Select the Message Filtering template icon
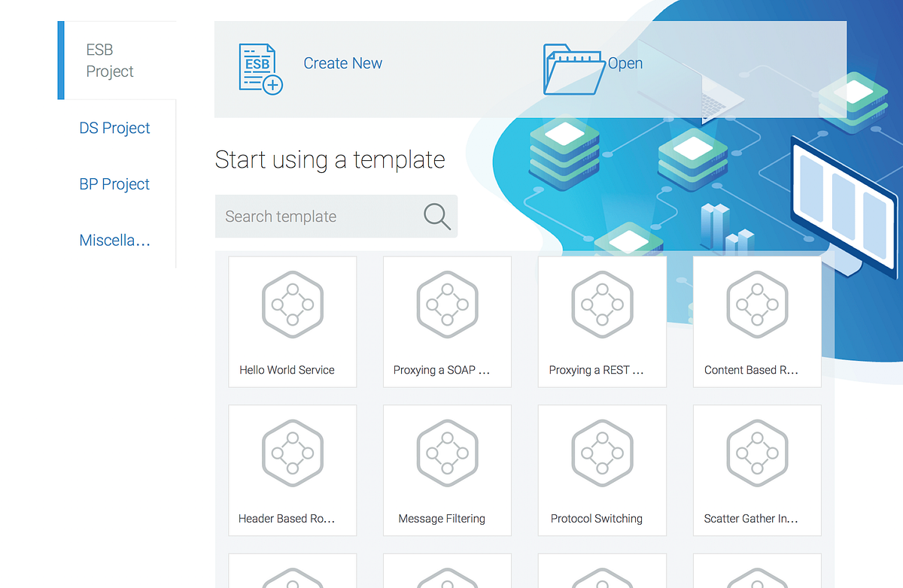Screen dimensions: 903x588 [447, 453]
